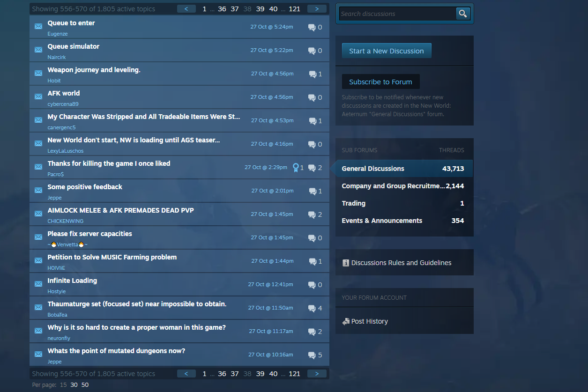Click envelope icon beside Petition to Solve MUSIC
The width and height of the screenshot is (588, 392).
click(38, 260)
